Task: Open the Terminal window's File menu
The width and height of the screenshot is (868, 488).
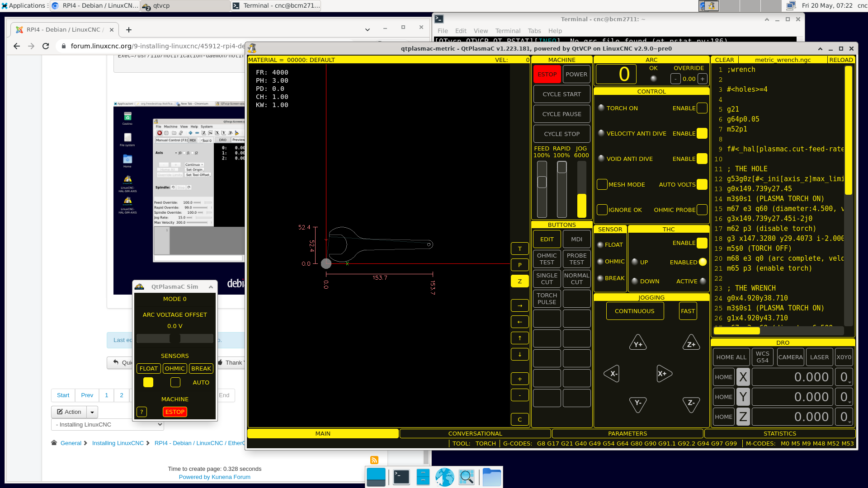Action: point(443,31)
